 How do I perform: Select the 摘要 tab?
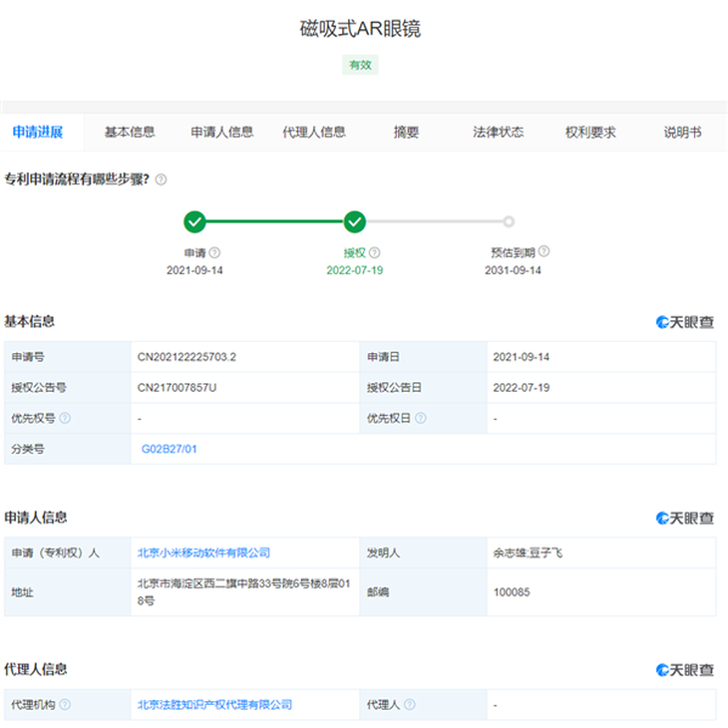click(406, 133)
